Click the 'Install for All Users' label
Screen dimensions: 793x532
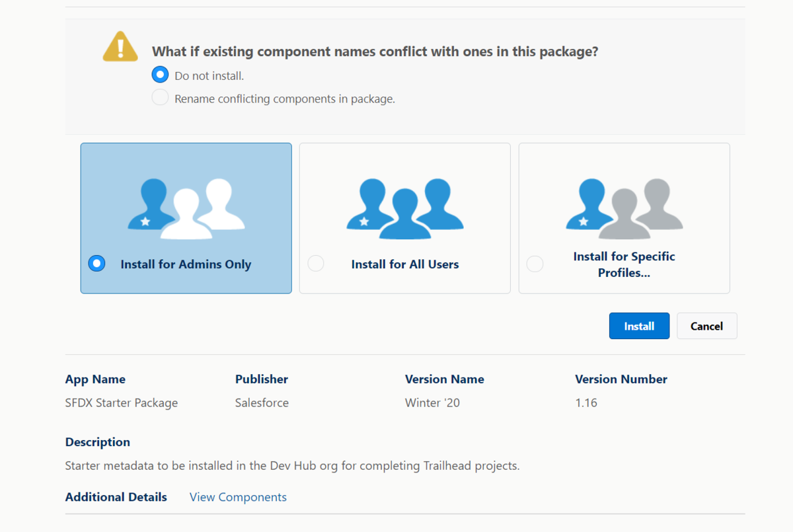(x=404, y=264)
